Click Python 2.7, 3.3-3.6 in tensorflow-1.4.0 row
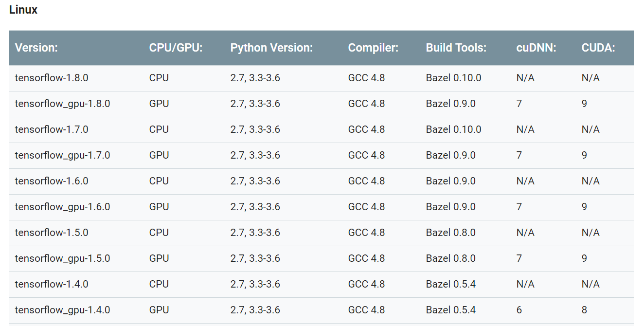This screenshot has height=326, width=644. 255,284
